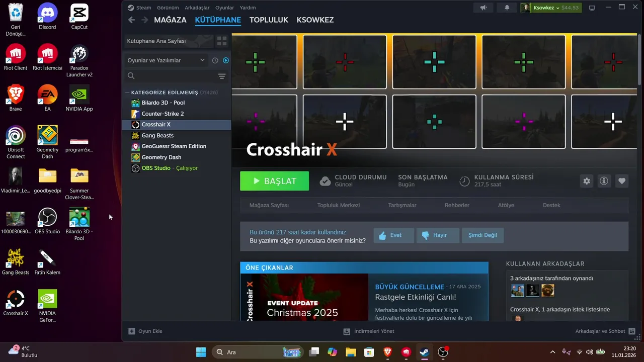Open Tartışmalar link
The image size is (644, 362).
(x=402, y=205)
